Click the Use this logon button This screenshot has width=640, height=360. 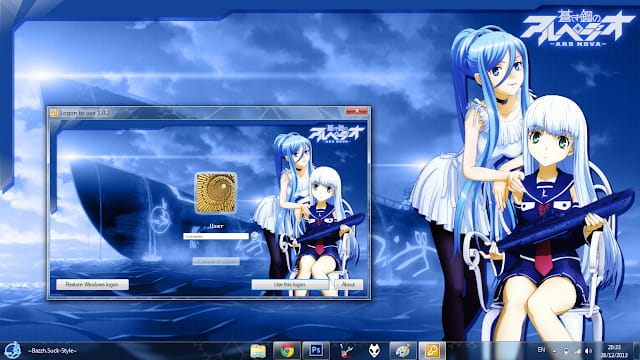click(290, 284)
